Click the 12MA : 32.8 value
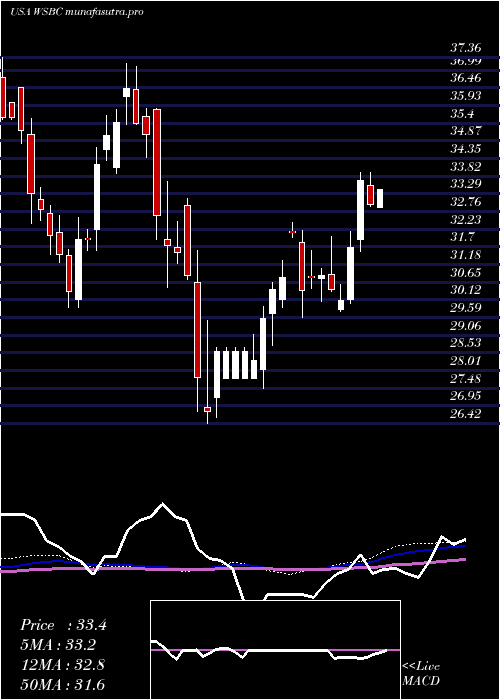 pos(62,665)
